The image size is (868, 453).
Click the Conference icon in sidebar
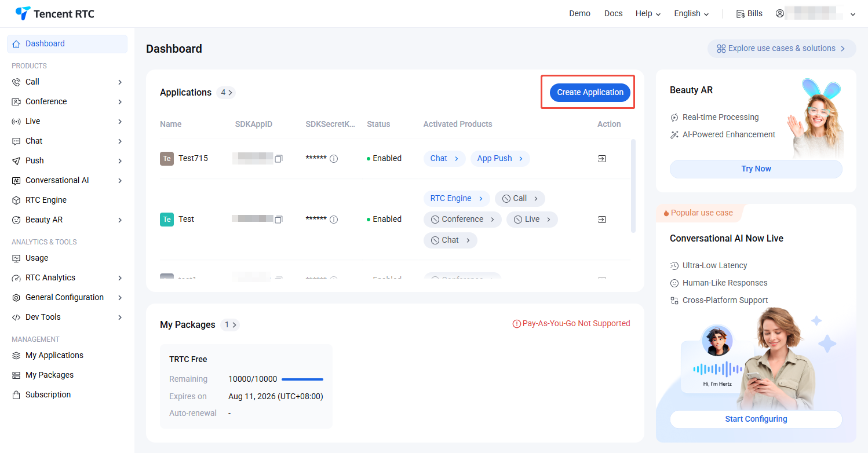tap(16, 102)
